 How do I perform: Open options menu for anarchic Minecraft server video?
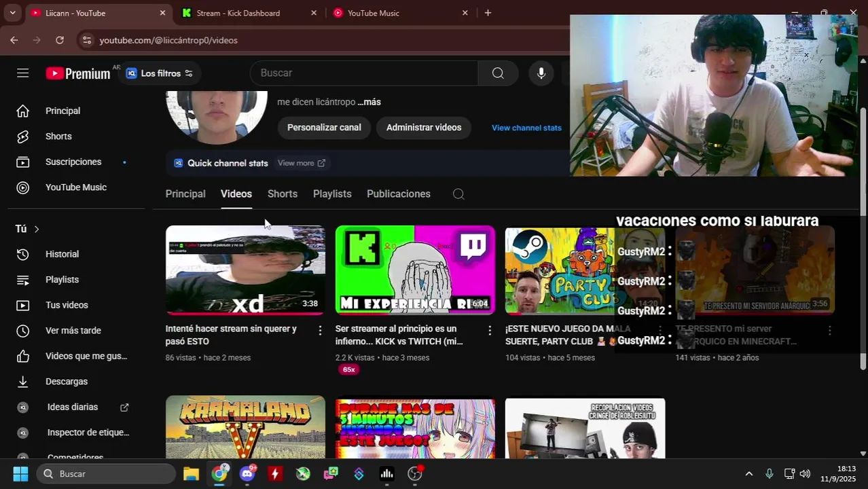(829, 330)
